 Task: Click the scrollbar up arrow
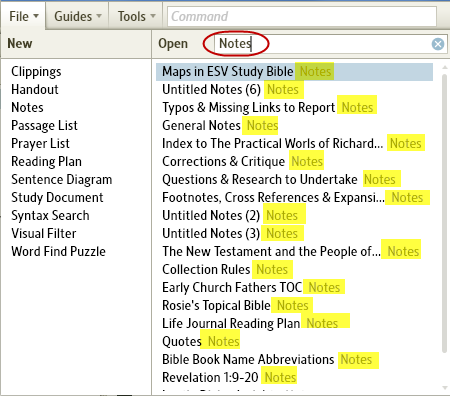[444, 67]
